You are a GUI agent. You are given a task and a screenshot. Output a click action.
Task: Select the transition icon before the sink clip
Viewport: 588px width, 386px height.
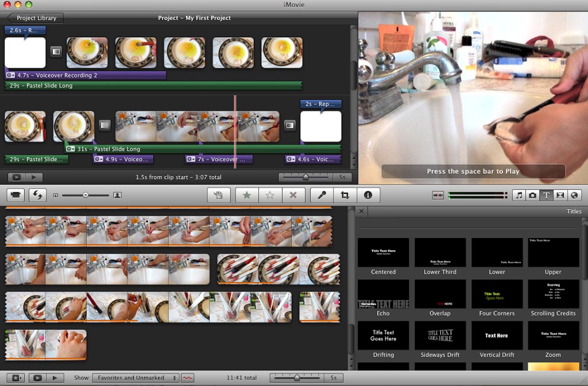click(105, 125)
